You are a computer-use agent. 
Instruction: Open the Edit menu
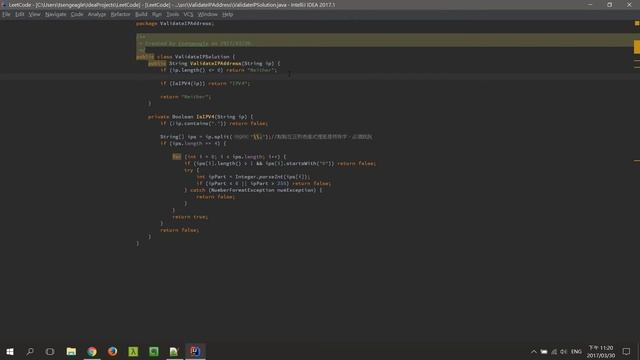[20, 14]
